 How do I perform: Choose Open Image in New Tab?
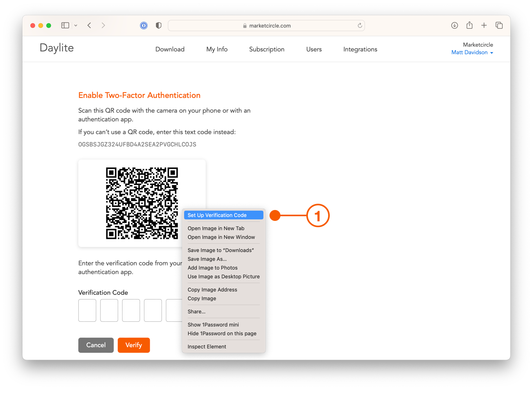(x=224, y=228)
